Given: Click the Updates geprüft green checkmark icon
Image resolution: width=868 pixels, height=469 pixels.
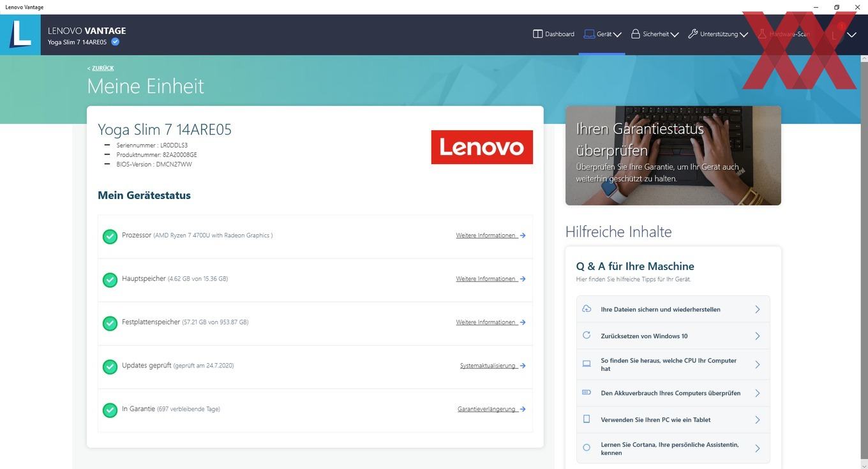Looking at the screenshot, I should [x=110, y=367].
